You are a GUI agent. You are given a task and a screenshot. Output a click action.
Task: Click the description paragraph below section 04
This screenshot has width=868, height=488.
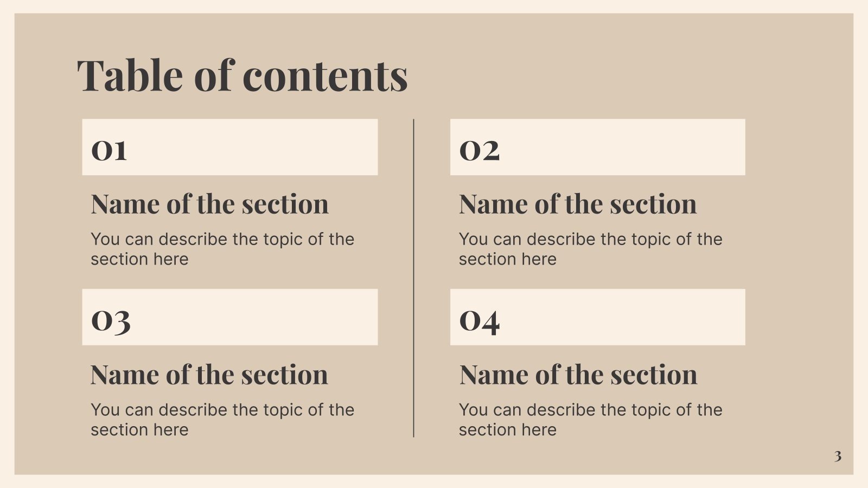(x=590, y=420)
